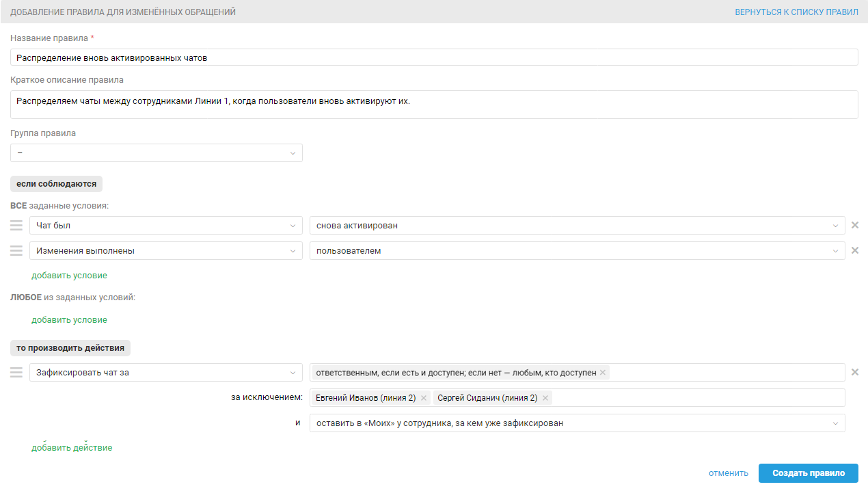The width and height of the screenshot is (868, 491).
Task: Open the 'Изменения выполнены' condition dropdown
Action: pyautogui.click(x=166, y=251)
